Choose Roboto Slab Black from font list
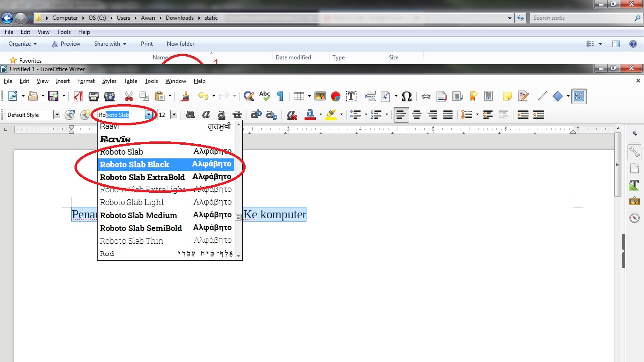This screenshot has width=644, height=362. [166, 165]
